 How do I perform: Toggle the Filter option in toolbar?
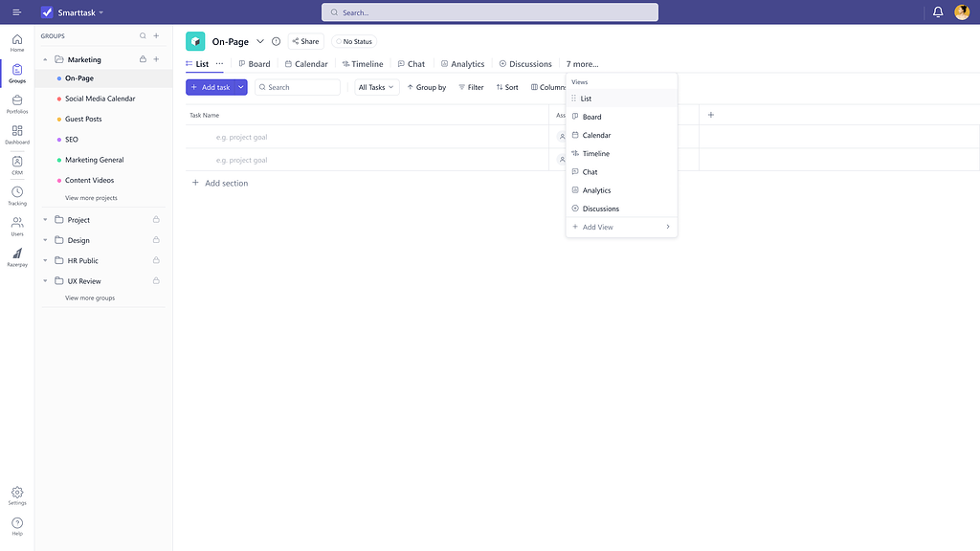click(471, 87)
